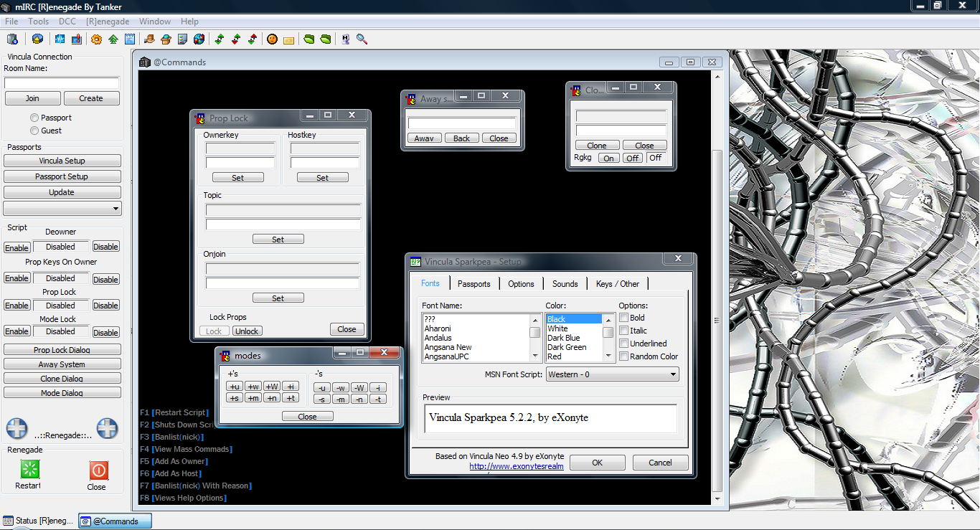The image size is (980, 530).
Task: Click the all-green double arrows icon
Action: pyautogui.click(x=220, y=39)
